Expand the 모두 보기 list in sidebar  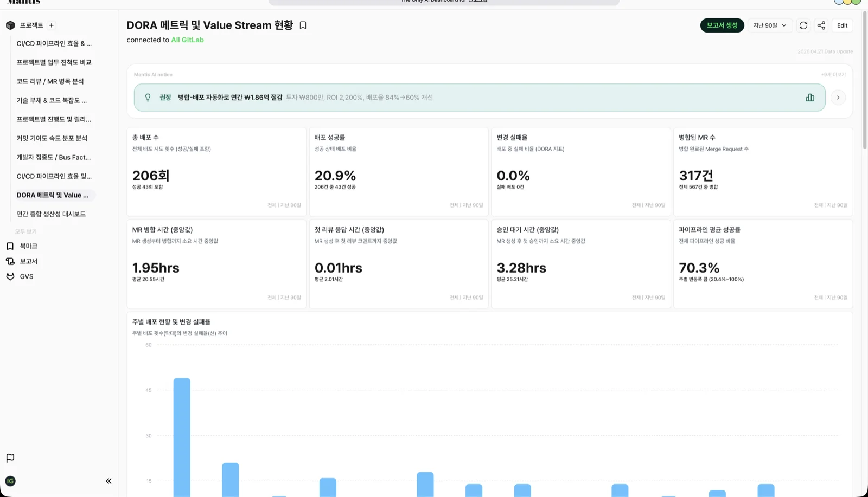coord(25,231)
